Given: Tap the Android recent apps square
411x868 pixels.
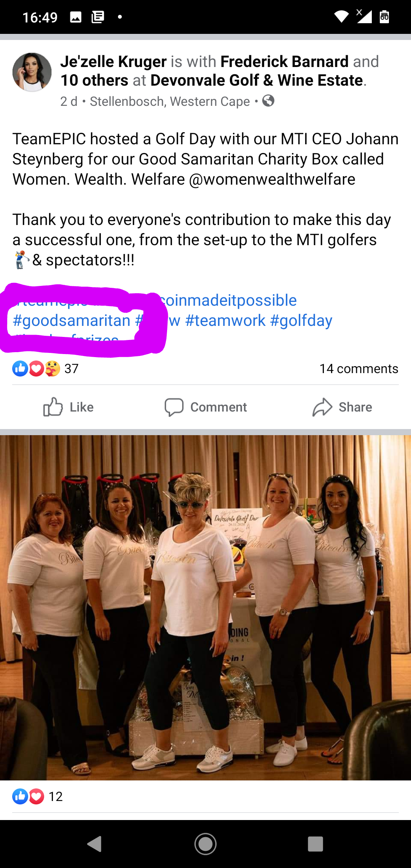Looking at the screenshot, I should 315,844.
